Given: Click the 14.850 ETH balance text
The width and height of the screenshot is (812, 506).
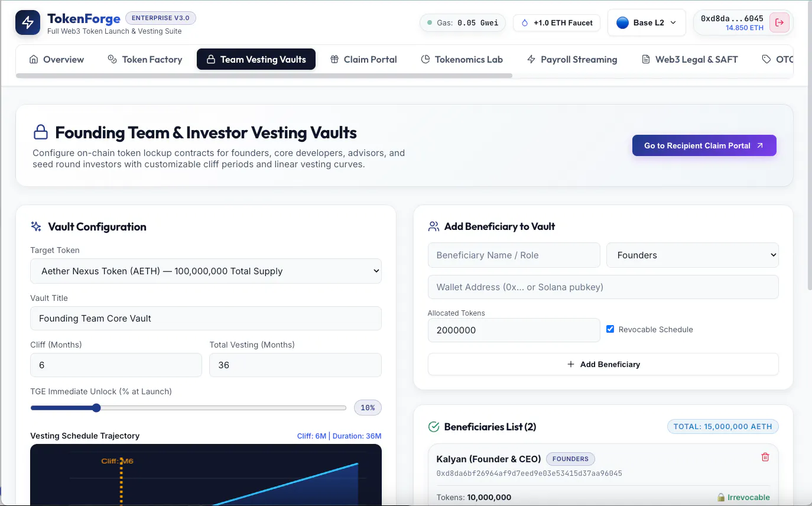Looking at the screenshot, I should pyautogui.click(x=745, y=28).
